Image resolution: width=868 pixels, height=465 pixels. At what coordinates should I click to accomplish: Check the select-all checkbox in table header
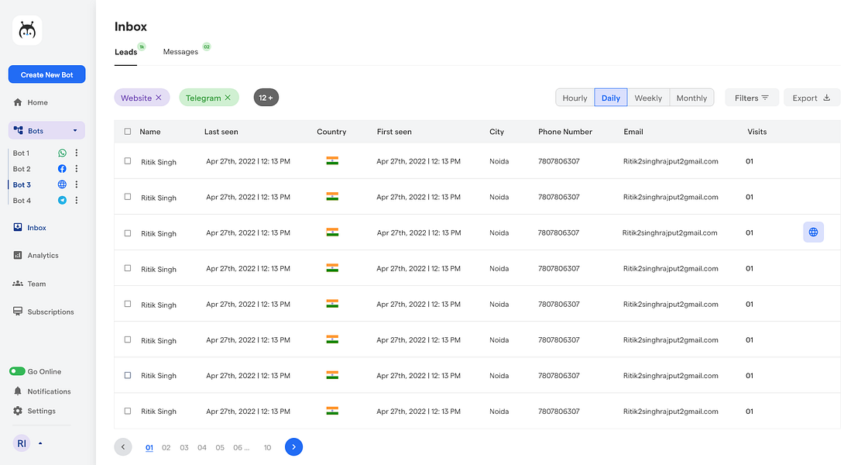[x=128, y=131]
